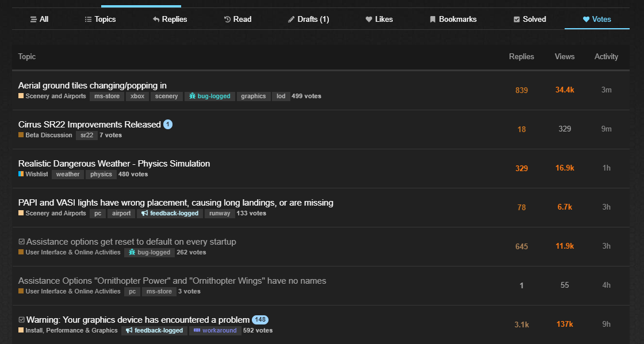
Task: Filter by the xbox tag
Action: pos(137,96)
